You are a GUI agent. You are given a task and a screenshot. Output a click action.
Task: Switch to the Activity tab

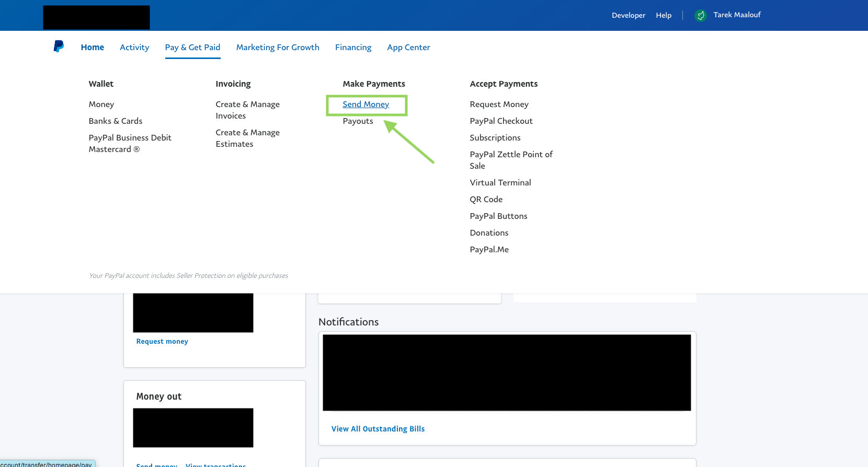click(x=134, y=47)
